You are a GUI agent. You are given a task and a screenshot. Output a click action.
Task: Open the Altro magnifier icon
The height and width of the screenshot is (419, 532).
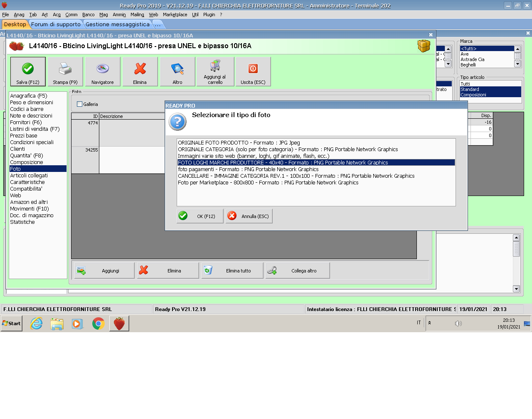(x=177, y=69)
